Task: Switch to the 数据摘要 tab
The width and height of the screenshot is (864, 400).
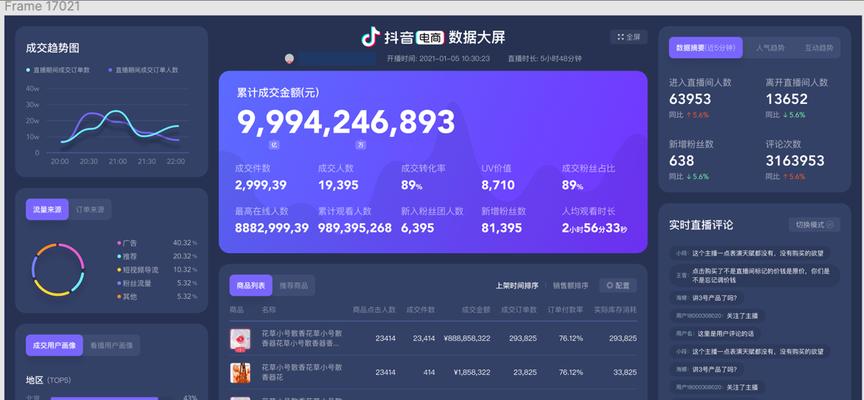Action: [706, 48]
